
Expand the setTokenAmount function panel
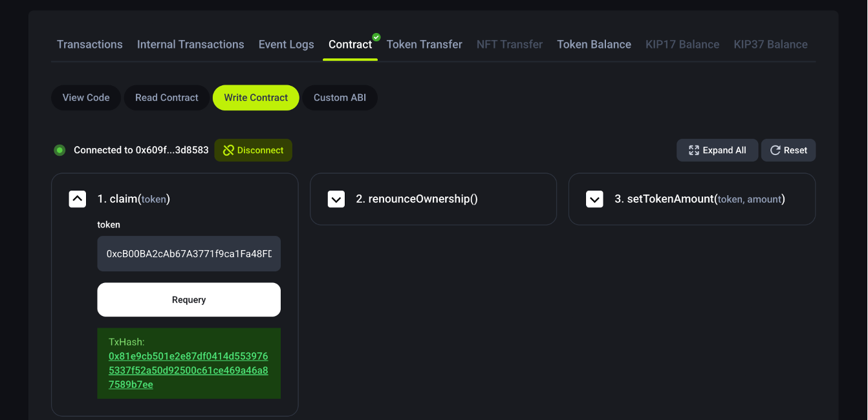click(594, 199)
